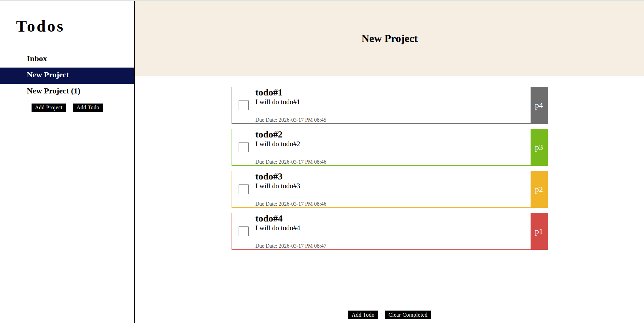Switch to New Project (1)
This screenshot has width=644, height=323.
[54, 91]
